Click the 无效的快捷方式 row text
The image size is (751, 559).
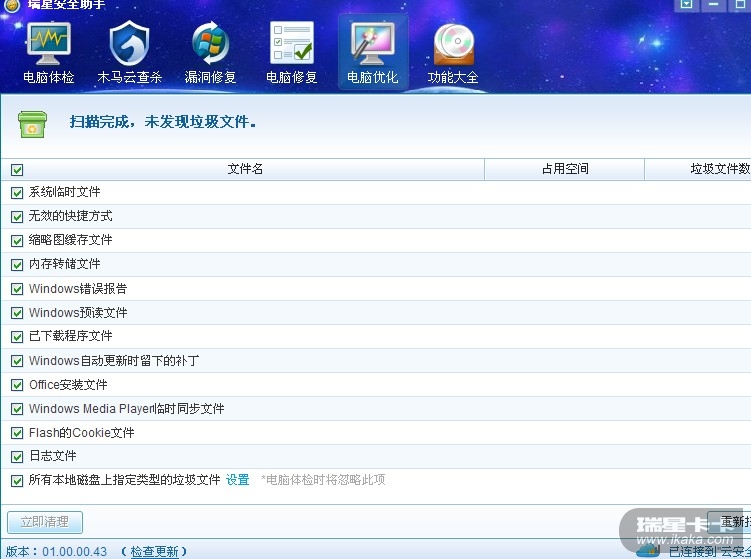click(x=70, y=216)
